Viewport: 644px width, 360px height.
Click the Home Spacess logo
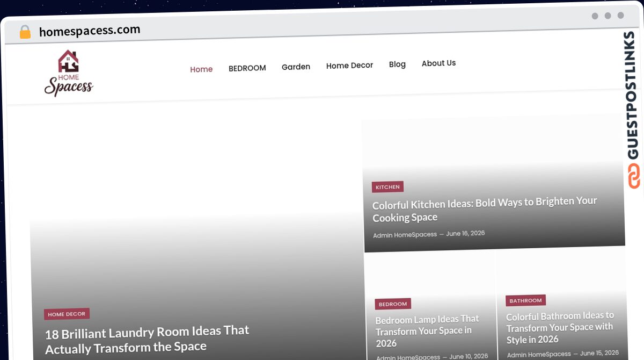(x=69, y=74)
